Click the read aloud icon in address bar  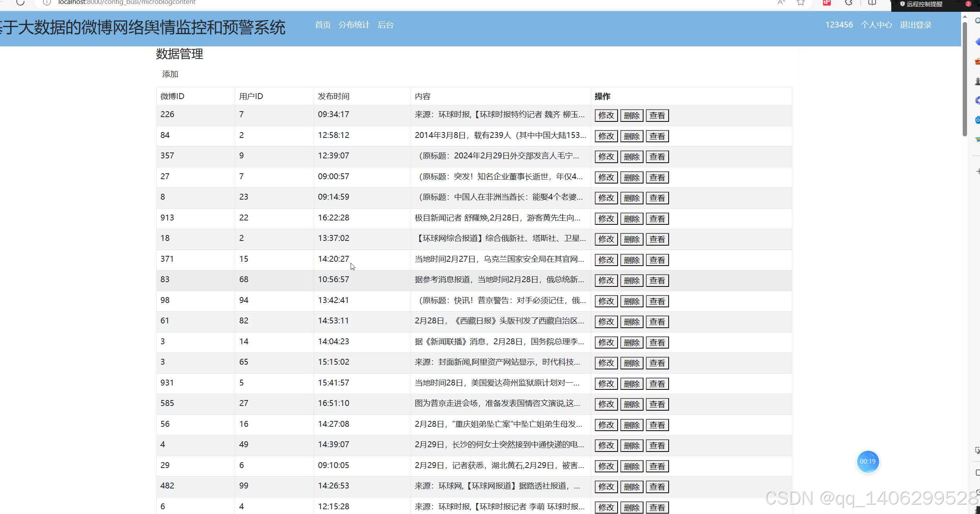pyautogui.click(x=781, y=3)
